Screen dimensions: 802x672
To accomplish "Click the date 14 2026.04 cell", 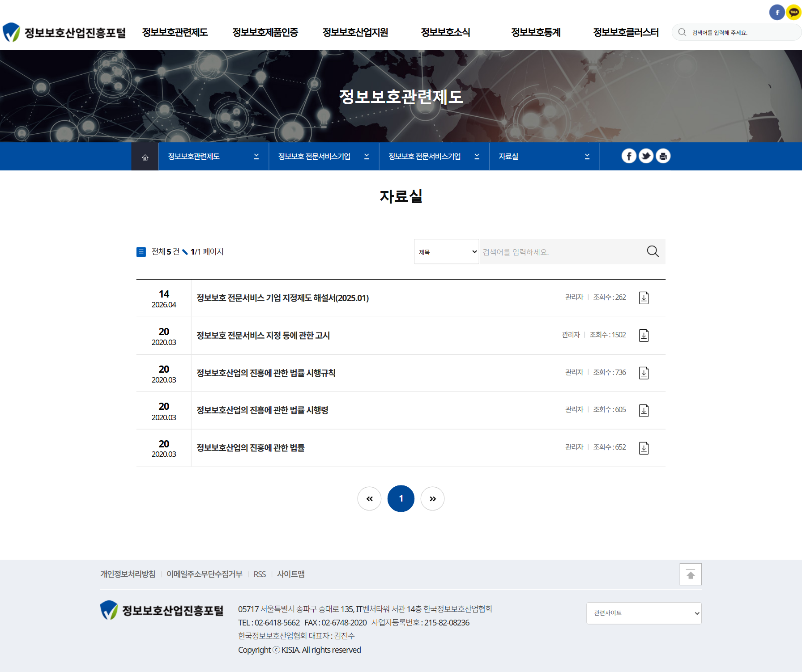I will click(164, 299).
